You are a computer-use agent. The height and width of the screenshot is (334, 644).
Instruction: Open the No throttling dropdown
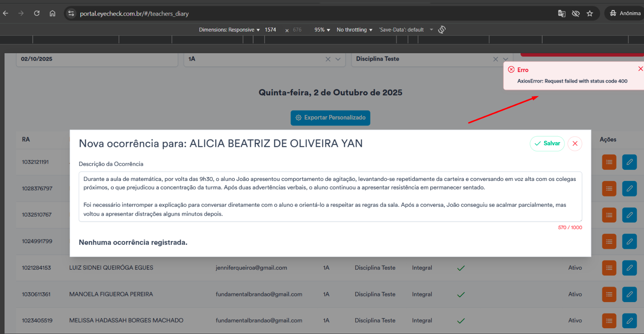[x=354, y=30]
